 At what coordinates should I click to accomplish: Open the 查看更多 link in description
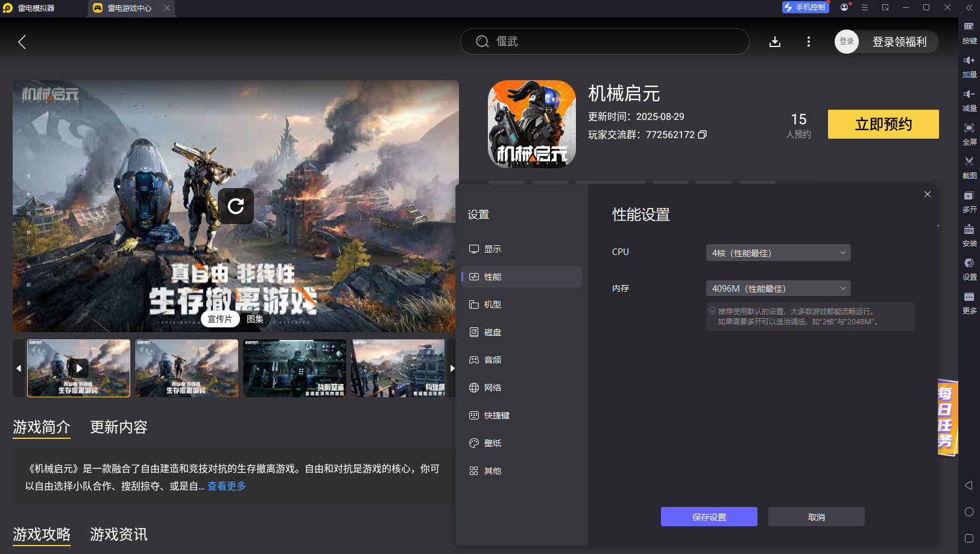(227, 486)
